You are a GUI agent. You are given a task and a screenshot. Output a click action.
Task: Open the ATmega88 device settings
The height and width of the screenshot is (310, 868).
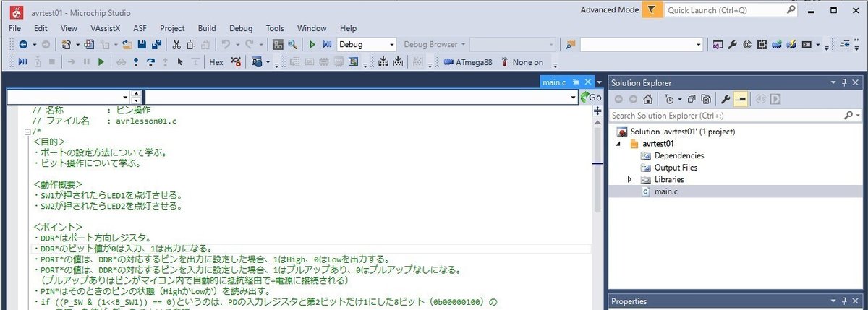click(x=468, y=62)
